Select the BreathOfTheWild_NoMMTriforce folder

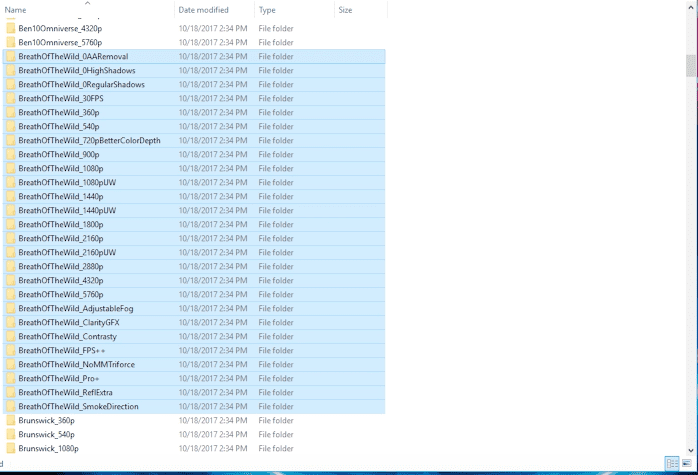[x=76, y=365]
